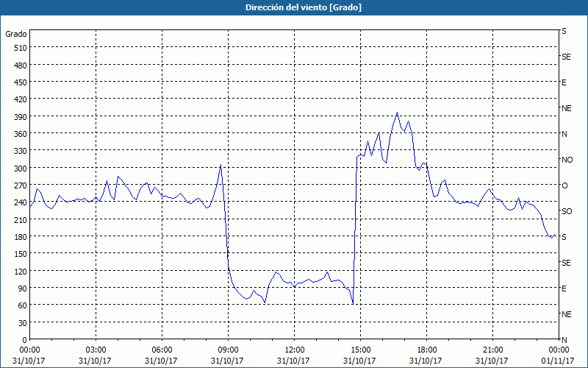588x368 pixels.
Task: Select the 270 y-axis tick label
Action: click(x=21, y=185)
